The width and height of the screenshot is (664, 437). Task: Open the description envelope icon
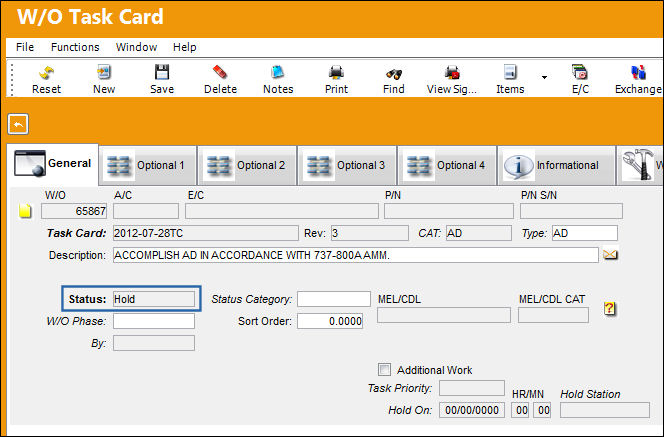point(610,254)
